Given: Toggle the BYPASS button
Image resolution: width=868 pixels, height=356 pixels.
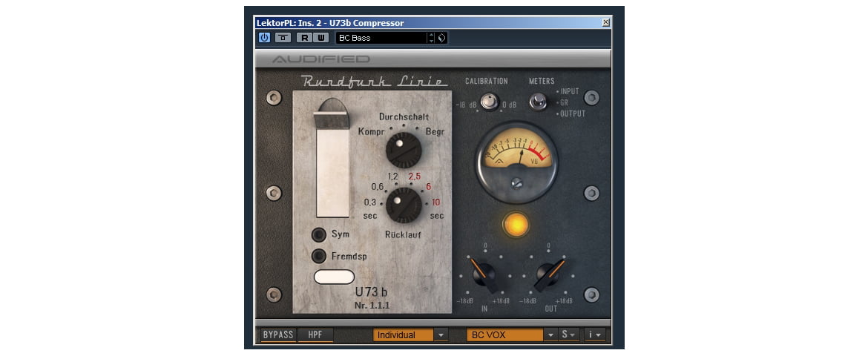Looking at the screenshot, I should coord(278,335).
